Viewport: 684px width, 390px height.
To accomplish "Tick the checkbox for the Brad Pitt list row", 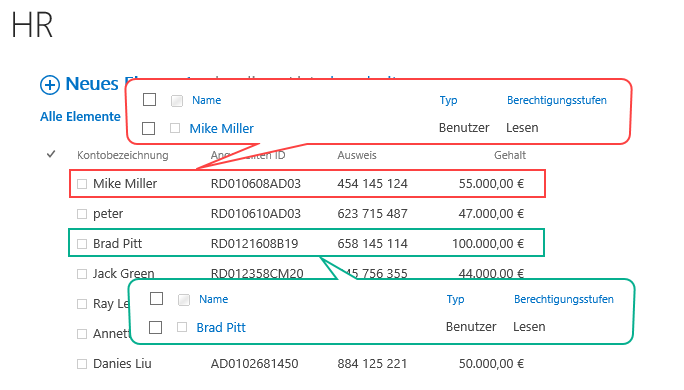I will (82, 244).
